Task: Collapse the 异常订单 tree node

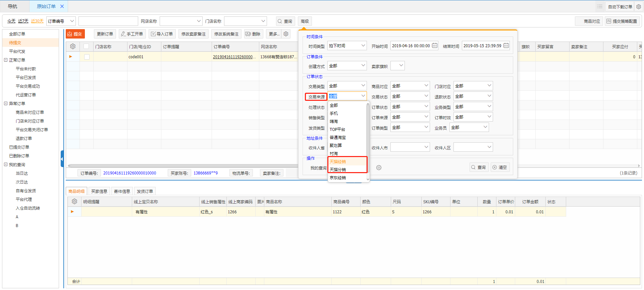Action: click(6, 103)
